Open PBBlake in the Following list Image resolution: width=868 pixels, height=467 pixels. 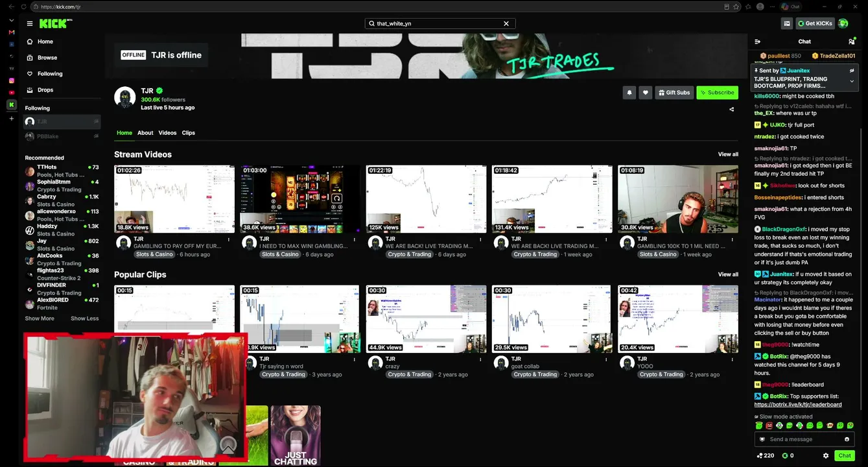coord(62,136)
